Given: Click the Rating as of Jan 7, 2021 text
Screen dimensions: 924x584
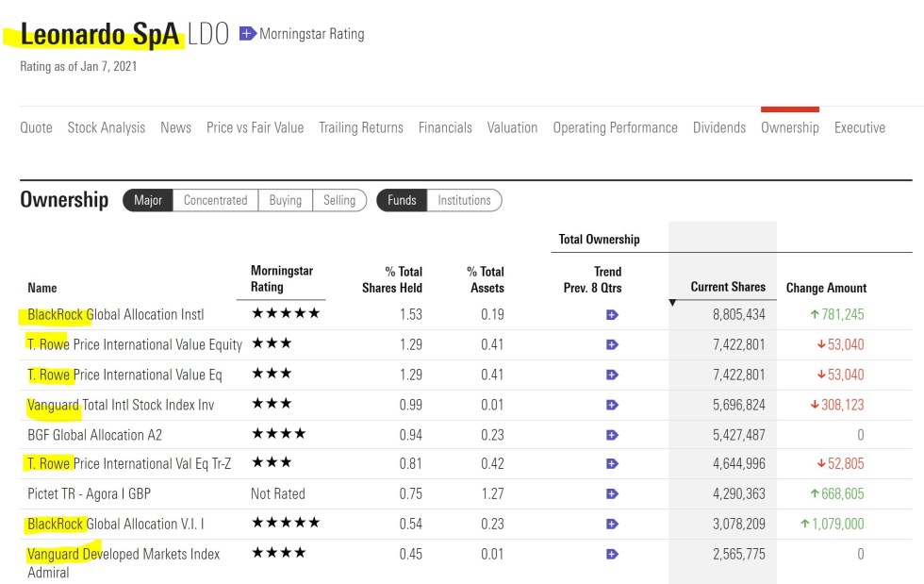Looking at the screenshot, I should pos(78,66).
